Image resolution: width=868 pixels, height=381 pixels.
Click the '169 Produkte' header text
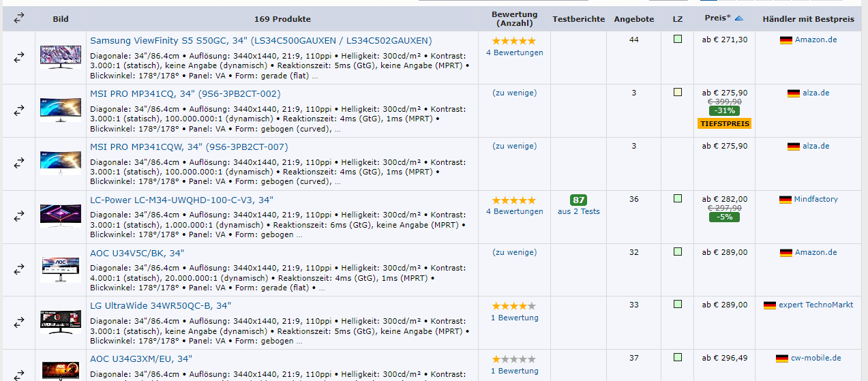pos(282,19)
